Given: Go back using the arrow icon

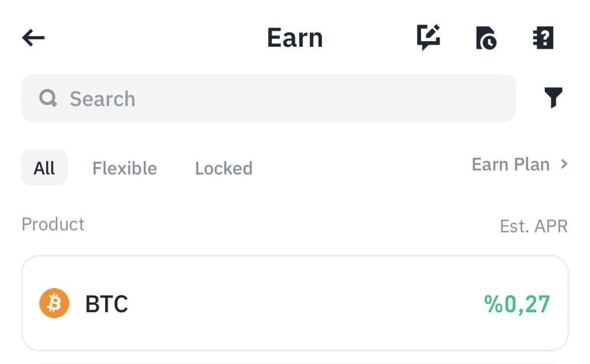Looking at the screenshot, I should pyautogui.click(x=33, y=38).
